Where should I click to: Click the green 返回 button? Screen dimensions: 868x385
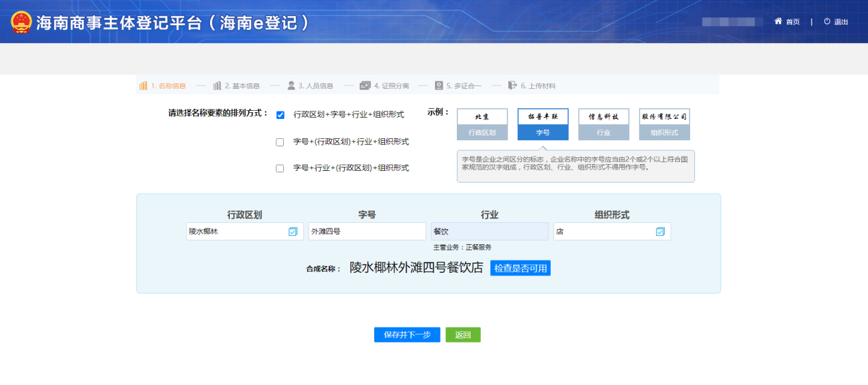coord(463,335)
